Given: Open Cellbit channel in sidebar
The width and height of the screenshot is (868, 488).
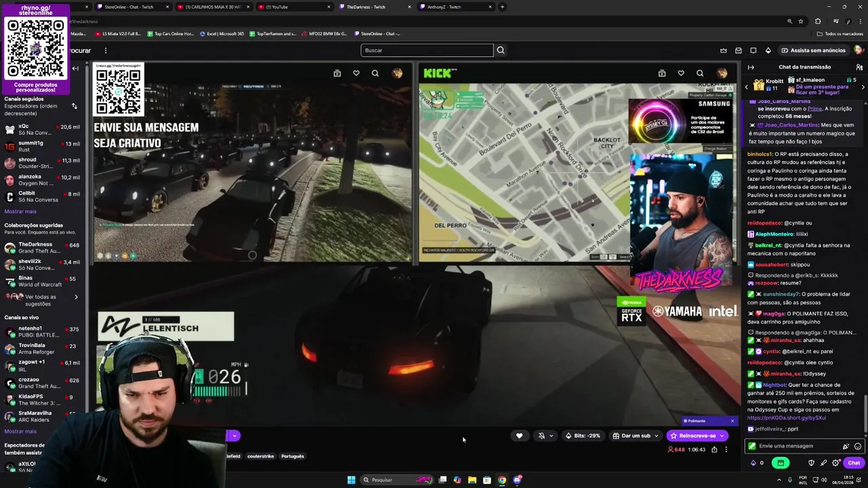Looking at the screenshot, I should coord(42,197).
